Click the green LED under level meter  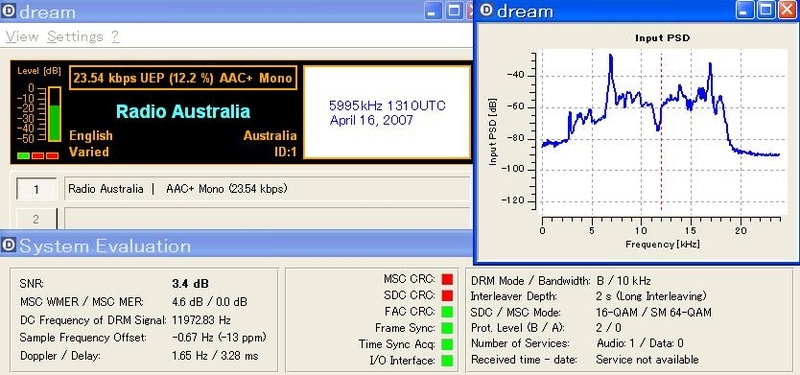coord(23,155)
